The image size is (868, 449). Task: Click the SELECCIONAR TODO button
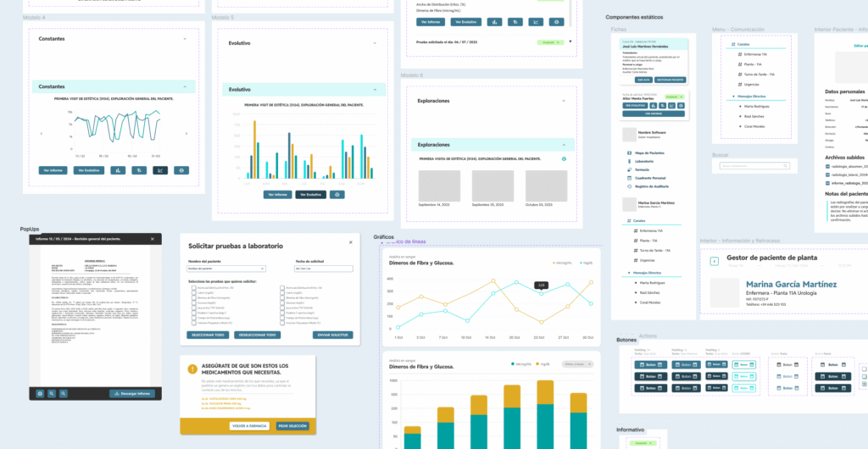208,335
